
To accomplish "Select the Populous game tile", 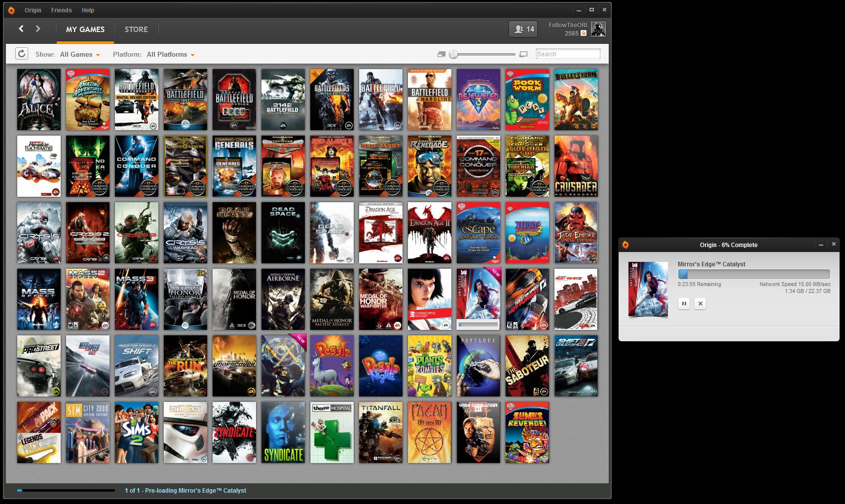I will pyautogui.click(x=478, y=366).
